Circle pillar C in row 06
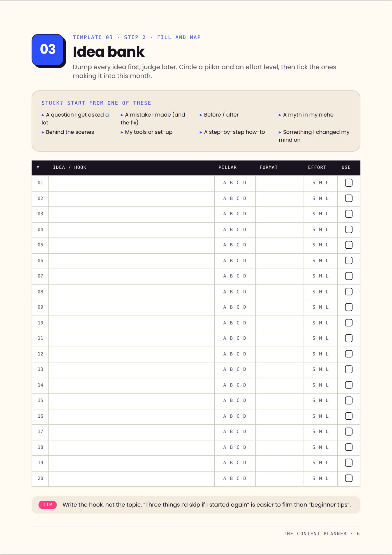Viewport: 392px width, 555px height. (x=238, y=261)
